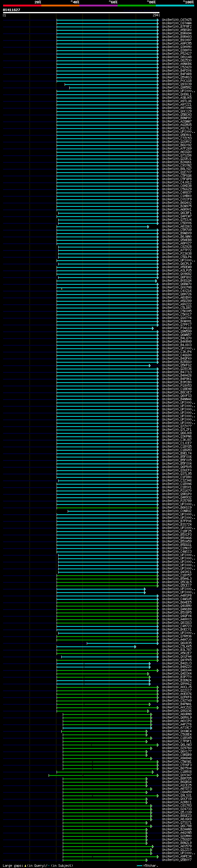
Task: Click hit label UniRef100_C1BMX8
Action: [x=177, y=772]
